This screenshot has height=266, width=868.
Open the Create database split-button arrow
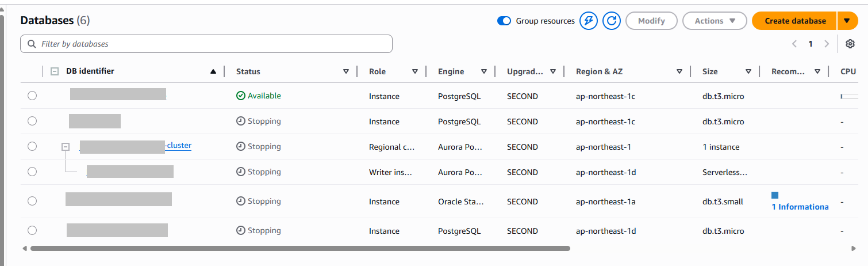[x=847, y=21]
